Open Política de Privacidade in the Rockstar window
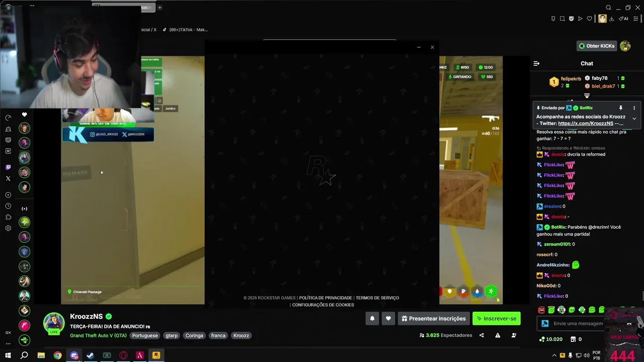 [x=326, y=298]
